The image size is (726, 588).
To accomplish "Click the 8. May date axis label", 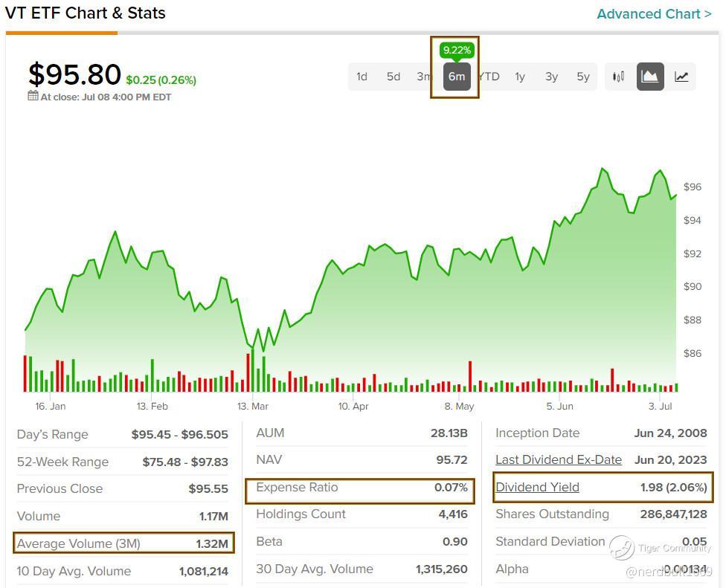I will tap(459, 406).
